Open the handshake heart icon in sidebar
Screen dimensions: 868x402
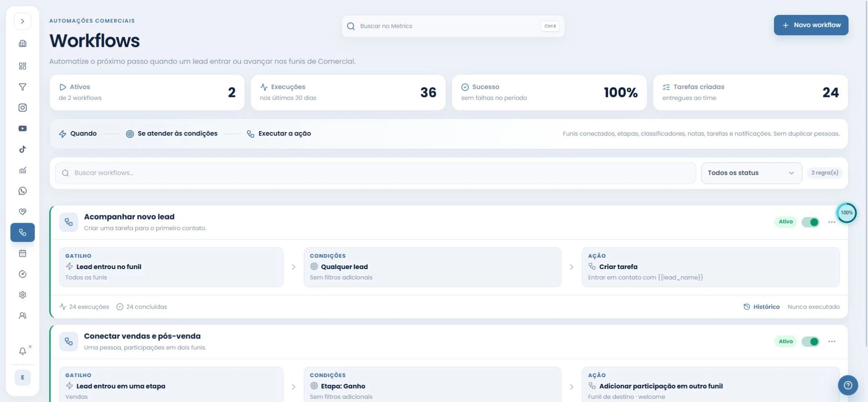tap(22, 212)
